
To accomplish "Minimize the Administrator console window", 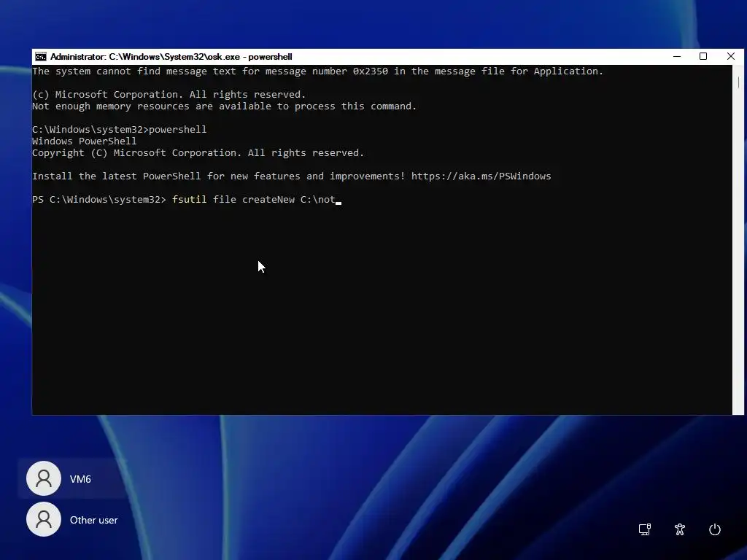I will 676,57.
